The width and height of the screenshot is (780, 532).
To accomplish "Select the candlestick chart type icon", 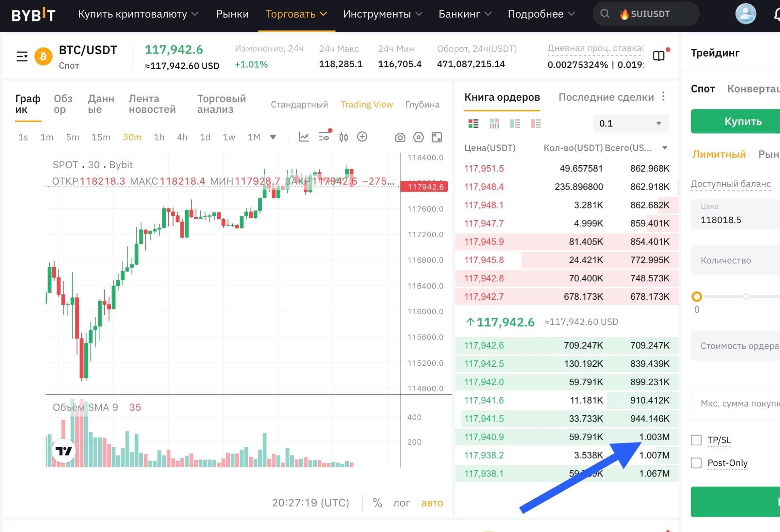I will (x=343, y=137).
